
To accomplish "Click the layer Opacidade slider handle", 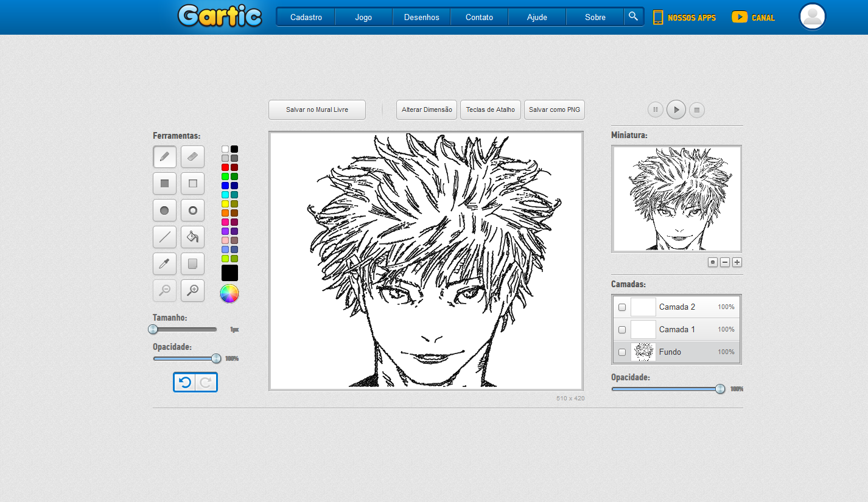I will pyautogui.click(x=720, y=389).
